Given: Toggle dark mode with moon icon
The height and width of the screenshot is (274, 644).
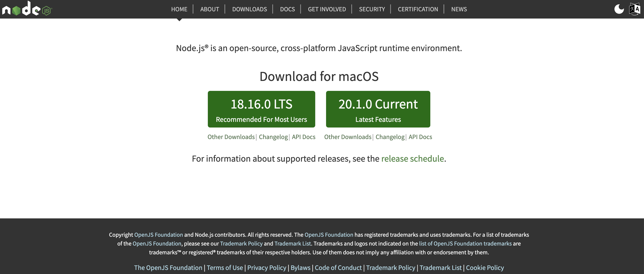Looking at the screenshot, I should click(x=619, y=9).
